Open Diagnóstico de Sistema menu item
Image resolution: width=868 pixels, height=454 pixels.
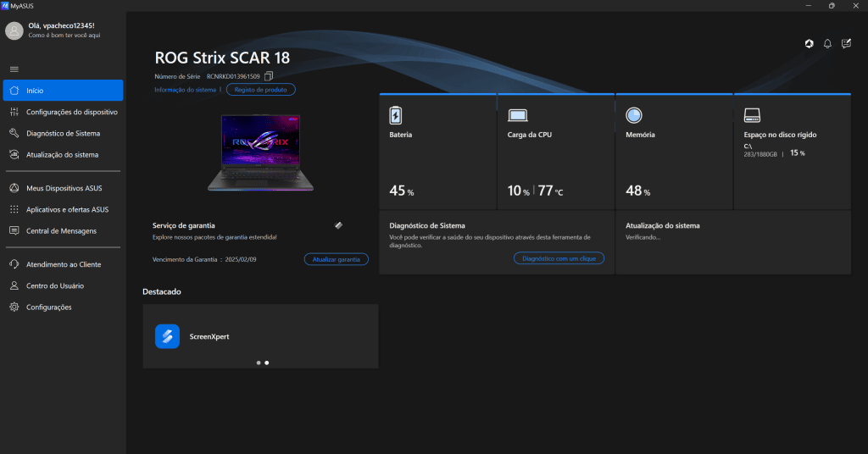[63, 133]
